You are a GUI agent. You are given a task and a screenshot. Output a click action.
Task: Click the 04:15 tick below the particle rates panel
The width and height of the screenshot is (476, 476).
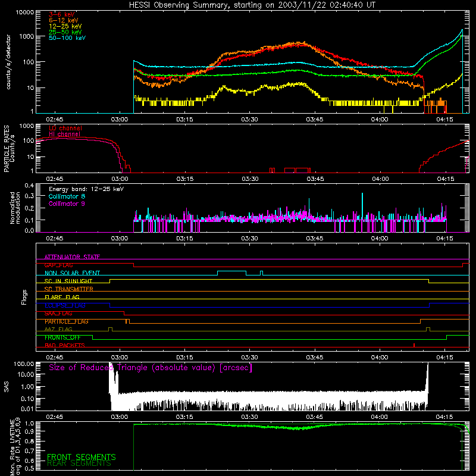(x=445, y=179)
